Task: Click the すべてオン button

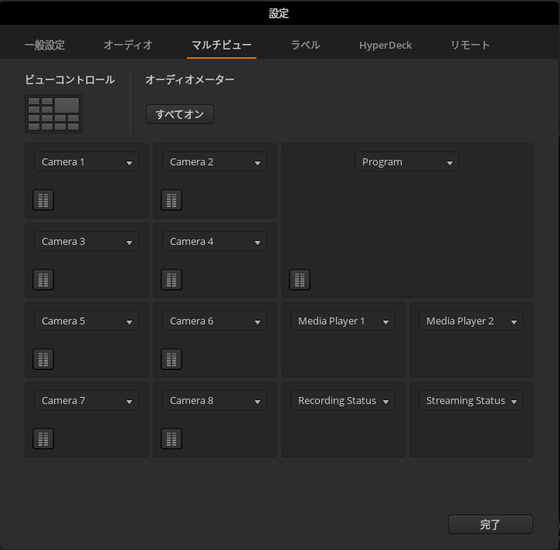Action: 180,114
